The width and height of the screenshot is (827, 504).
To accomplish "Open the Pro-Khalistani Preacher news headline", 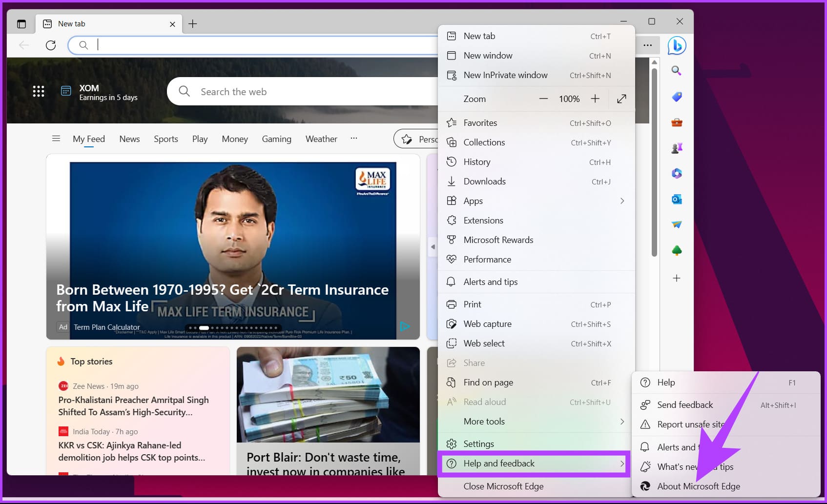I will [x=133, y=406].
